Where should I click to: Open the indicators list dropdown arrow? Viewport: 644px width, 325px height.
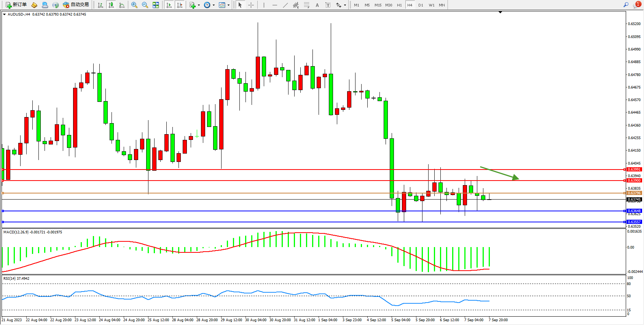[199, 5]
